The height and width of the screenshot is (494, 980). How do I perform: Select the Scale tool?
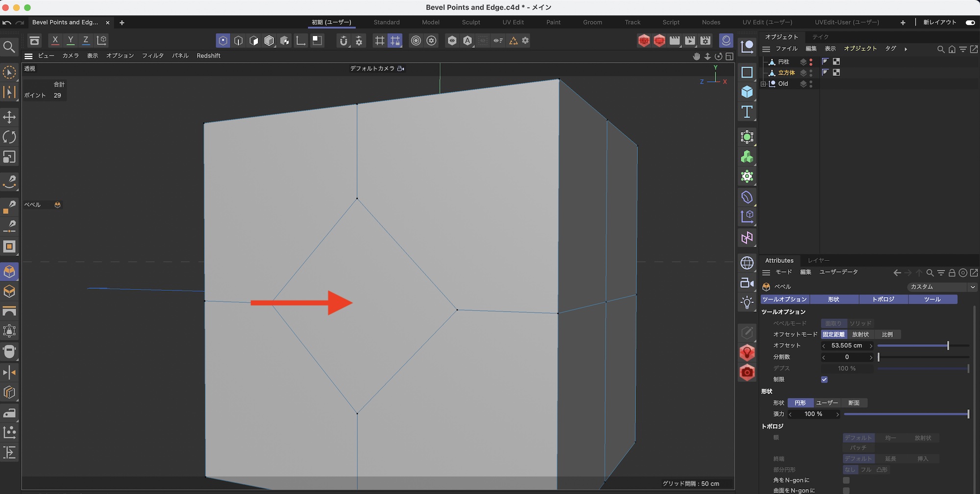point(9,157)
